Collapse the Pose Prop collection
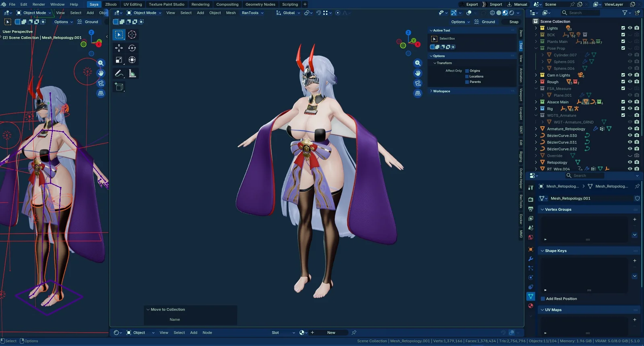Screen dimensions: 644x346 (536, 48)
